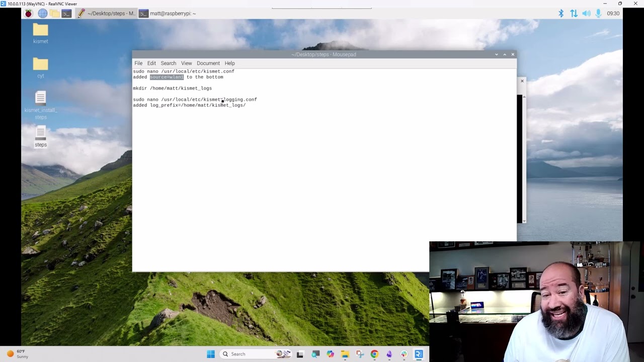Open Mousepad Edit menu
644x362 pixels.
click(x=151, y=63)
